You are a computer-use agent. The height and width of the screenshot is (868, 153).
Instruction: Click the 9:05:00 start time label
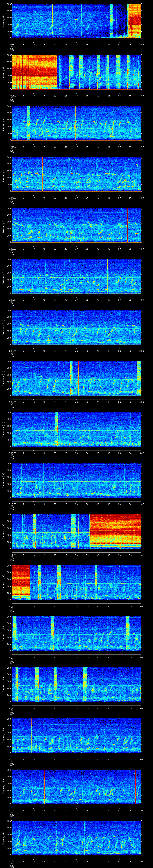(x=12, y=249)
